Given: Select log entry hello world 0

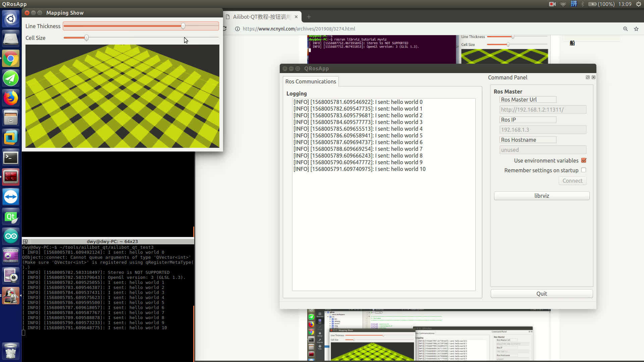Looking at the screenshot, I should [x=358, y=102].
